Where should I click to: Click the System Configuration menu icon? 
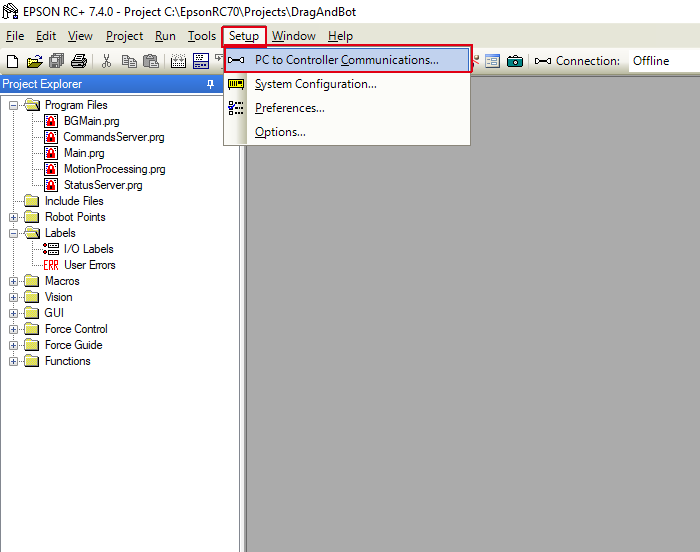[236, 84]
